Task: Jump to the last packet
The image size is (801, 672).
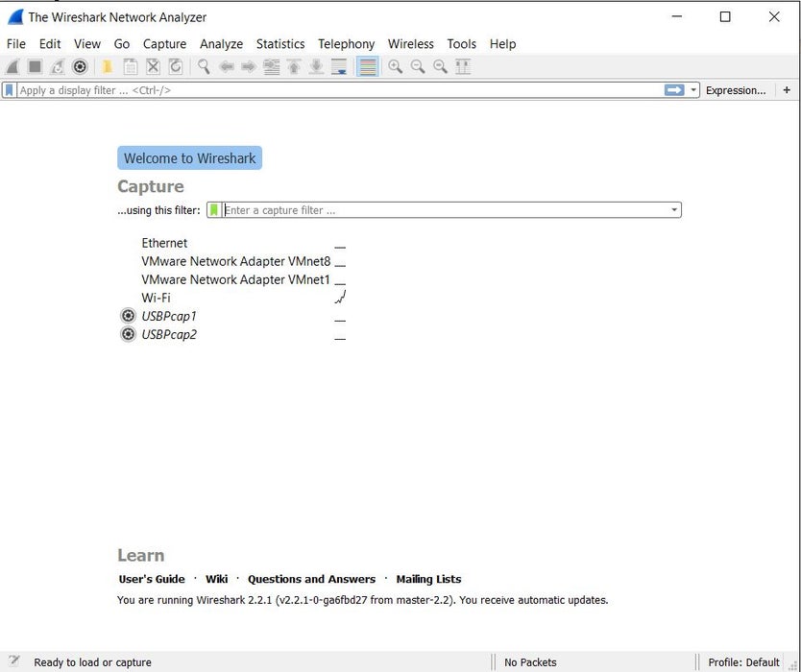Action: [316, 66]
